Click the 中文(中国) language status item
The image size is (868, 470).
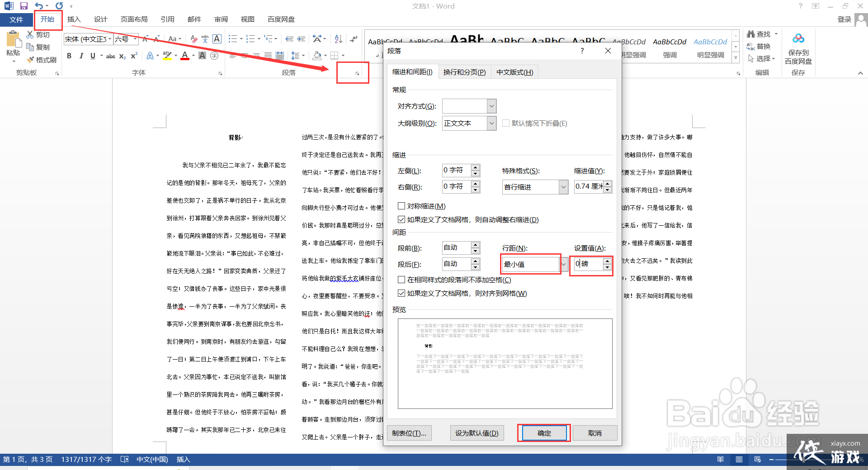pyautogui.click(x=152, y=459)
